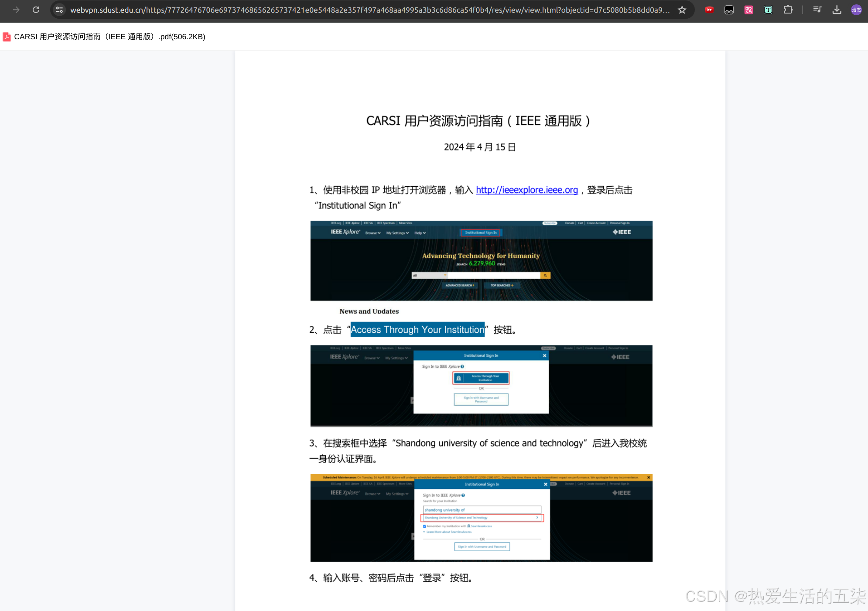Open the media controls music icon
Screen dimensions: 868x611
pos(817,10)
